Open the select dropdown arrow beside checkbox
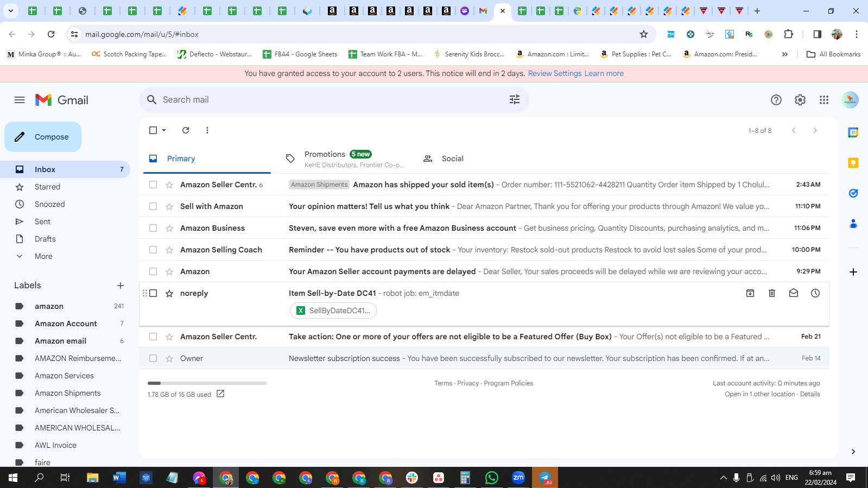868x488 pixels. pyautogui.click(x=164, y=130)
